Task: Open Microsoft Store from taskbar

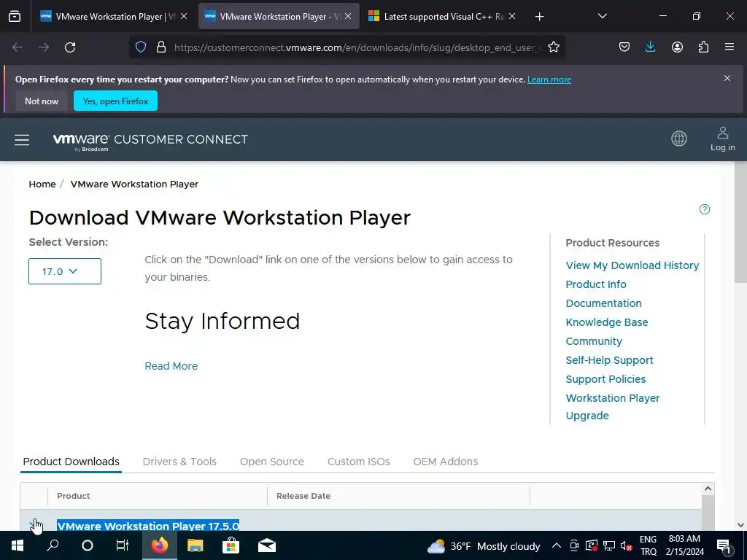Action: (231, 545)
